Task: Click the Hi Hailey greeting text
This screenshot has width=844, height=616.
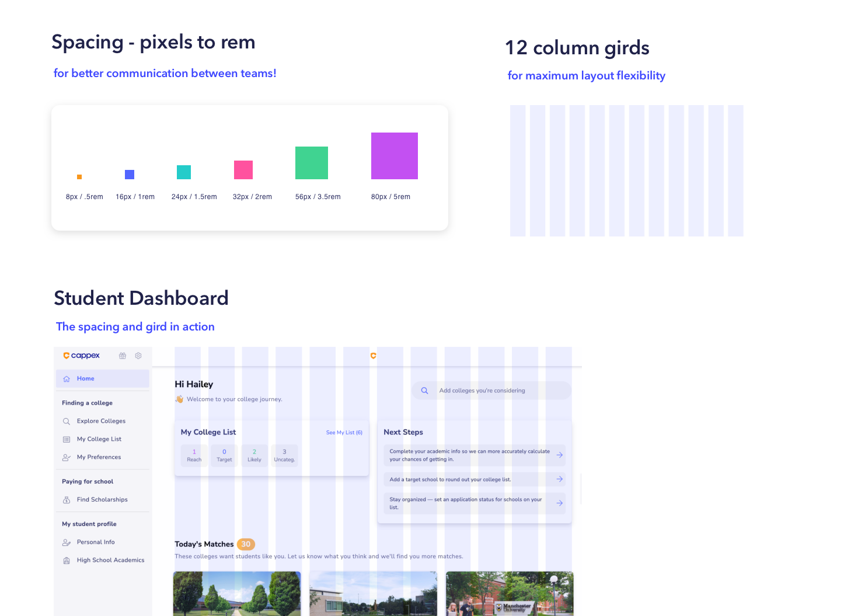Action: click(x=194, y=384)
